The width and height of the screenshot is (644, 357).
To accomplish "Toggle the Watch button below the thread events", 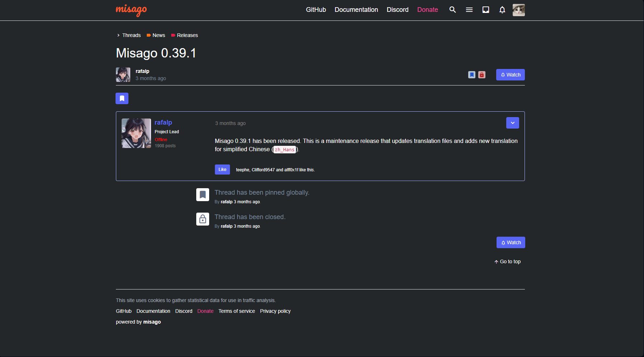I will coord(511,242).
